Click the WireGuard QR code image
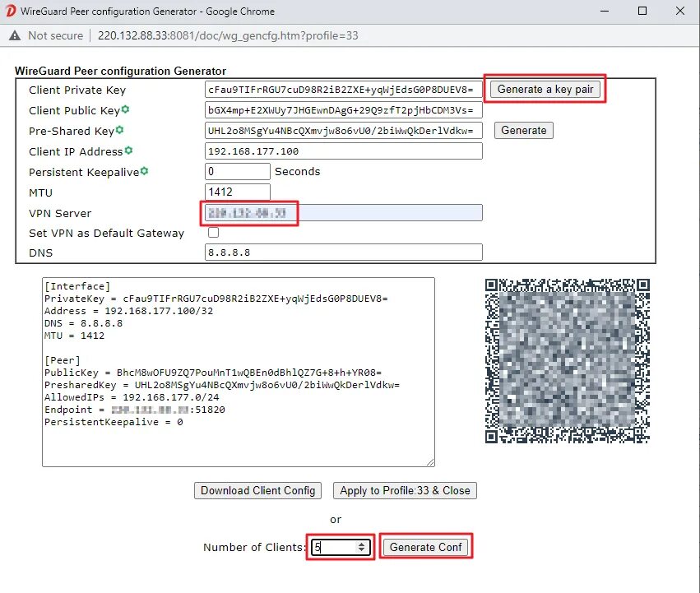The height and width of the screenshot is (593, 700). (567, 361)
